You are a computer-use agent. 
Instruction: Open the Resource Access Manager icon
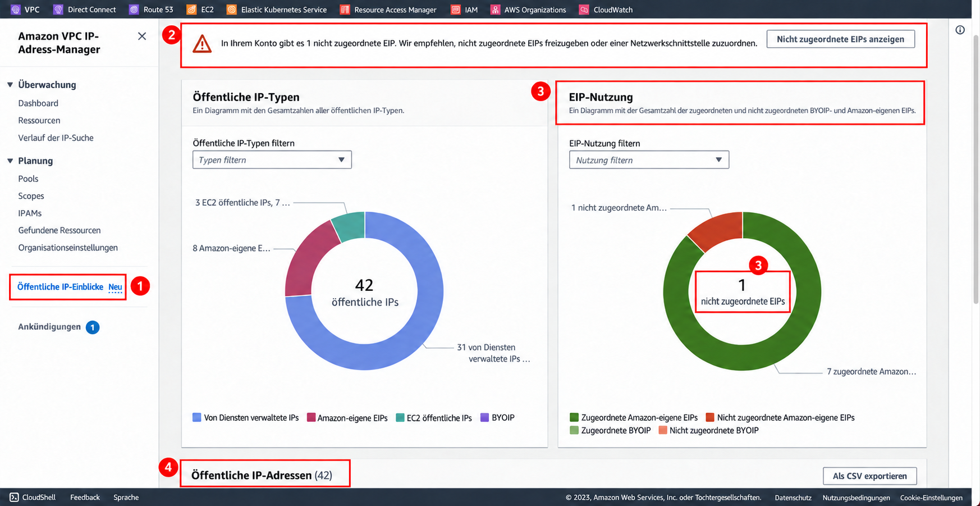345,10
